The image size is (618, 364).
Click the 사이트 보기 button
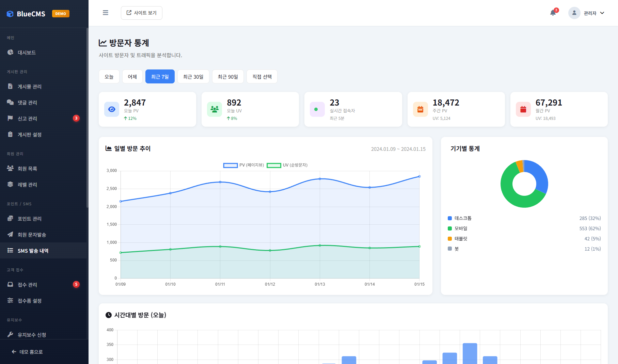(142, 13)
